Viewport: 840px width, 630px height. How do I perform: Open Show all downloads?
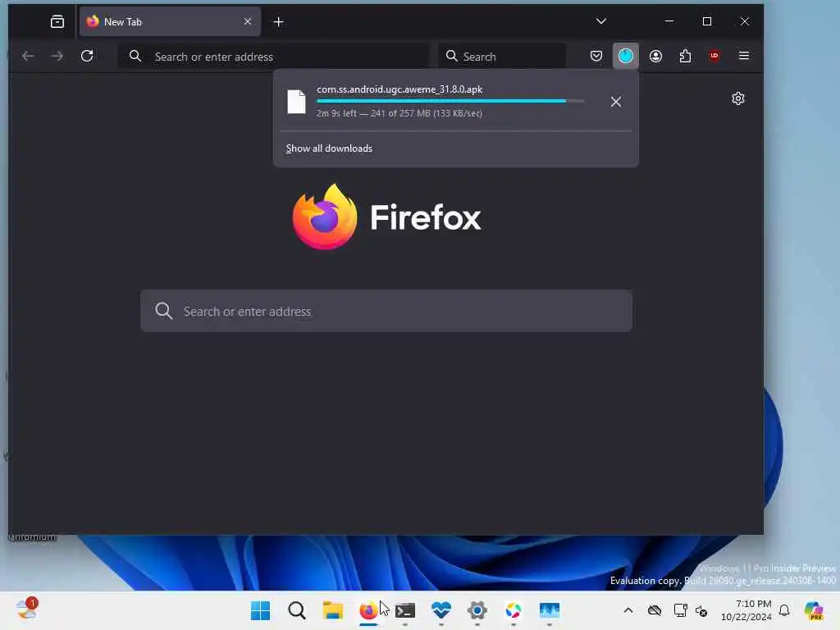329,148
